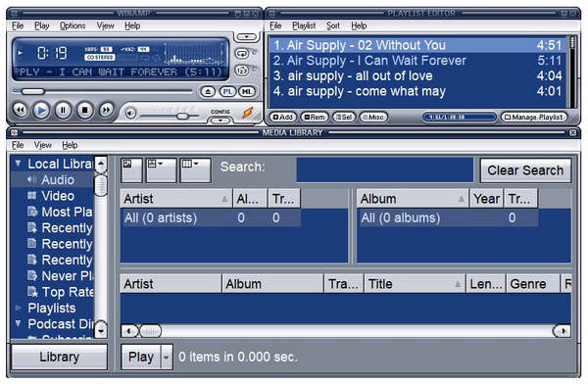
Task: Click the Rem button in Playlist Editor
Action: pos(315,118)
